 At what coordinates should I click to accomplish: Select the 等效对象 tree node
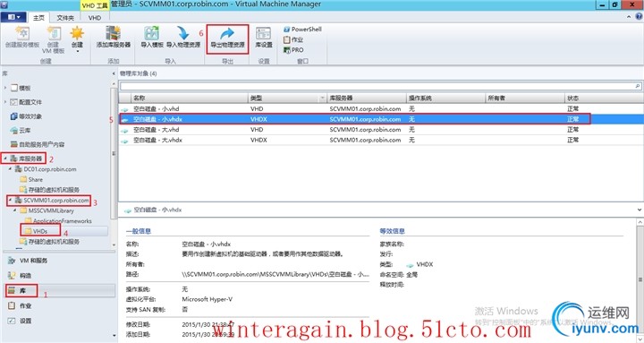point(26,116)
